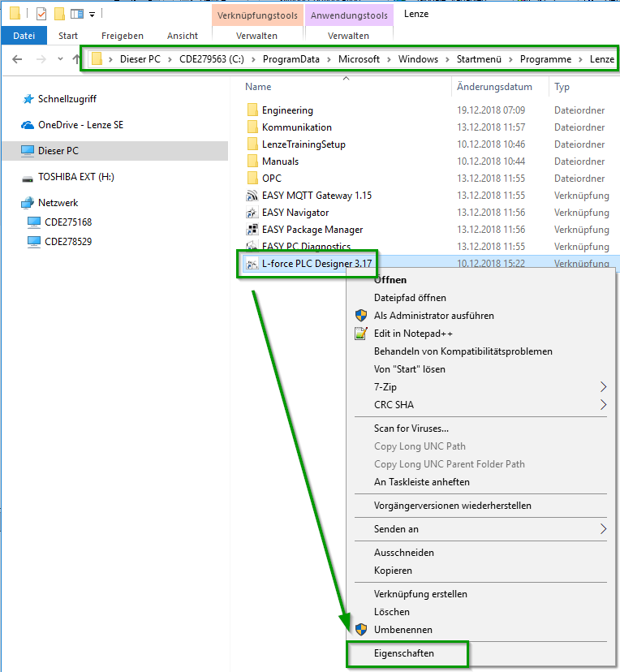Image resolution: width=620 pixels, height=672 pixels.
Task: Click the up-arrow navigation button
Action: tap(76, 59)
